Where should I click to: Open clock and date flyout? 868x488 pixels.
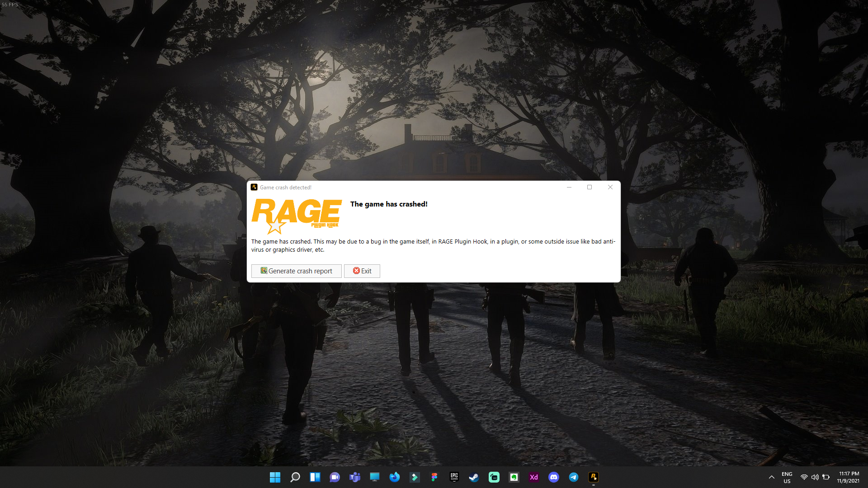[x=848, y=477]
